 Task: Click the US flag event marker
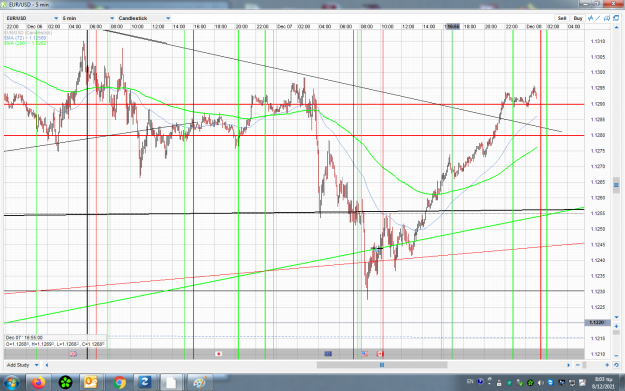(365, 354)
